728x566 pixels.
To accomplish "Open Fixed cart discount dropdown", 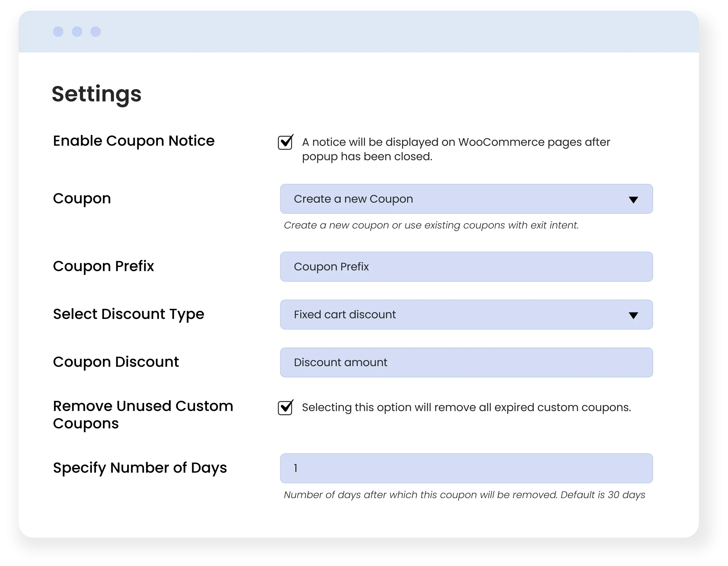I will 466,314.
